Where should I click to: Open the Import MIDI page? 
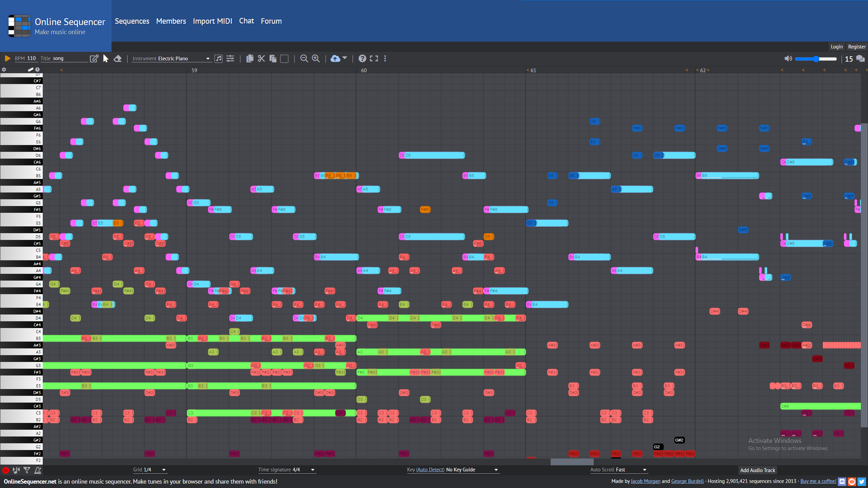click(x=213, y=21)
